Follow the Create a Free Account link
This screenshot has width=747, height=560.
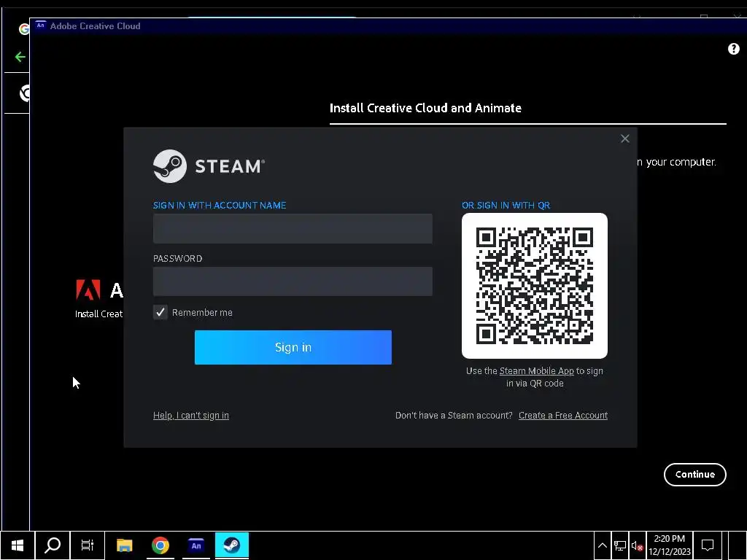[563, 415]
